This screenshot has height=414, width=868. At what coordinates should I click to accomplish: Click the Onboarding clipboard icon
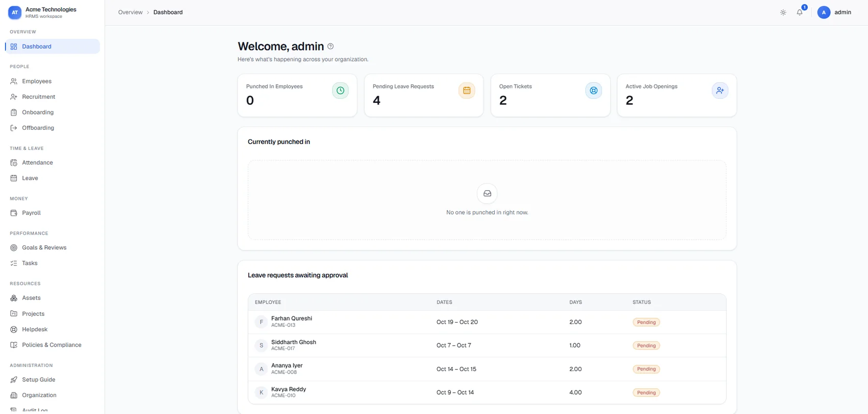click(x=14, y=112)
